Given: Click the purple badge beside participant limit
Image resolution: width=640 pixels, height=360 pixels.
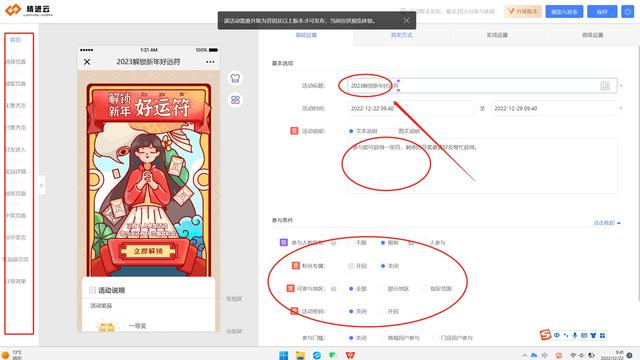Looking at the screenshot, I should [x=283, y=242].
